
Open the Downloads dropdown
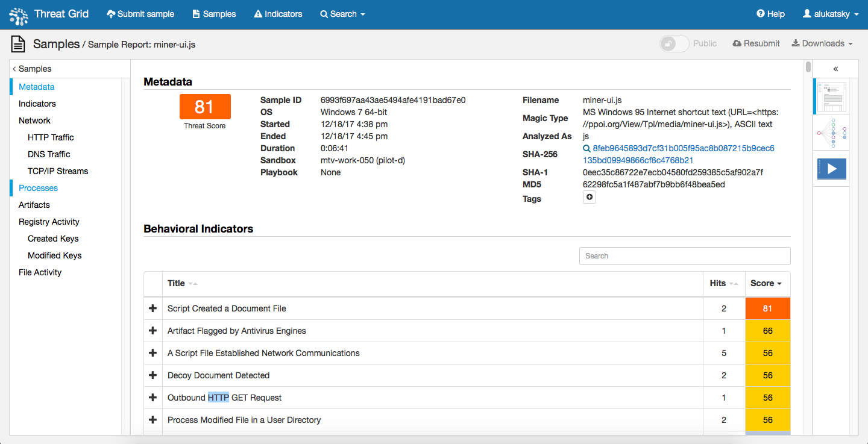point(822,43)
